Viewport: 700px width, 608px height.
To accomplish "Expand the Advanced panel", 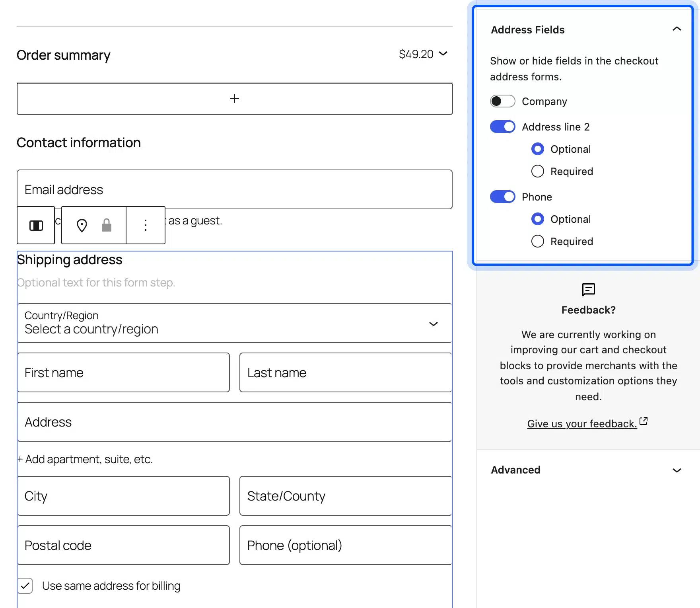I will pyautogui.click(x=677, y=470).
